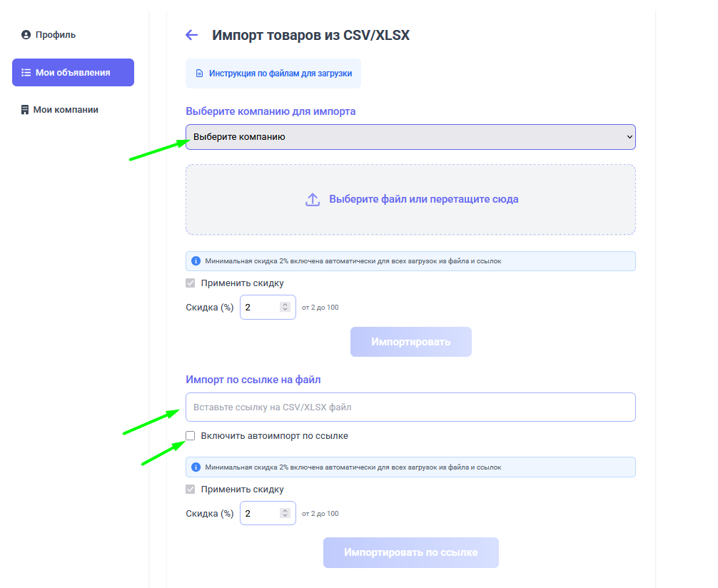This screenshot has width=718, height=588.
Task: Toggle the lower Применить скидку checkbox
Action: [190, 489]
